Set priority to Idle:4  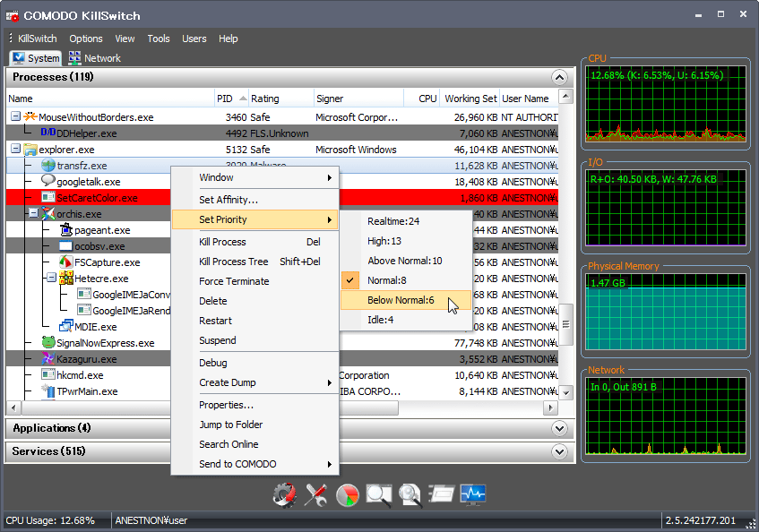pos(406,320)
